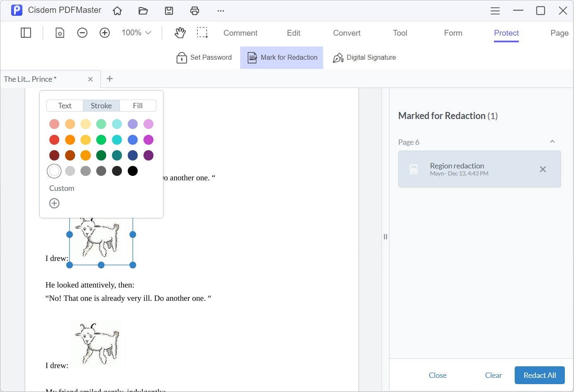Screen dimensions: 574x392
Task: Select Mark for Redaction tool
Action: [282, 57]
